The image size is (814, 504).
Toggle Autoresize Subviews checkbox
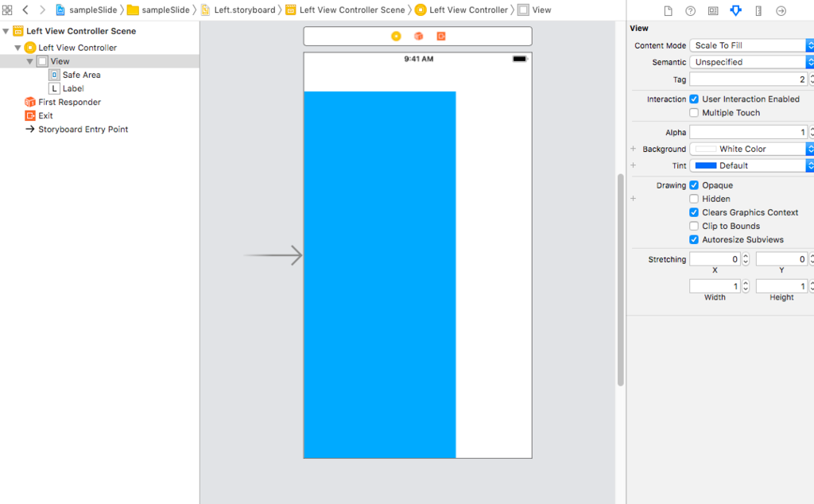(x=694, y=240)
